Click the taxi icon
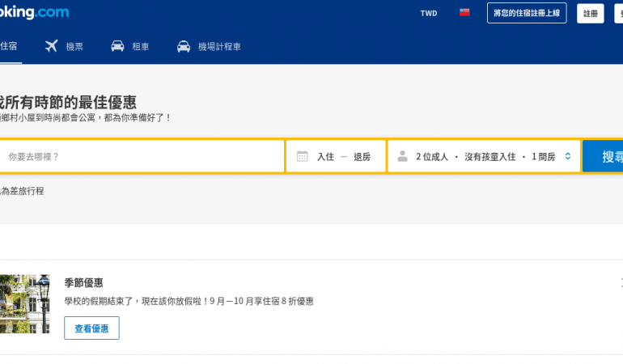Viewport: 623px width, 364px height. tap(183, 46)
